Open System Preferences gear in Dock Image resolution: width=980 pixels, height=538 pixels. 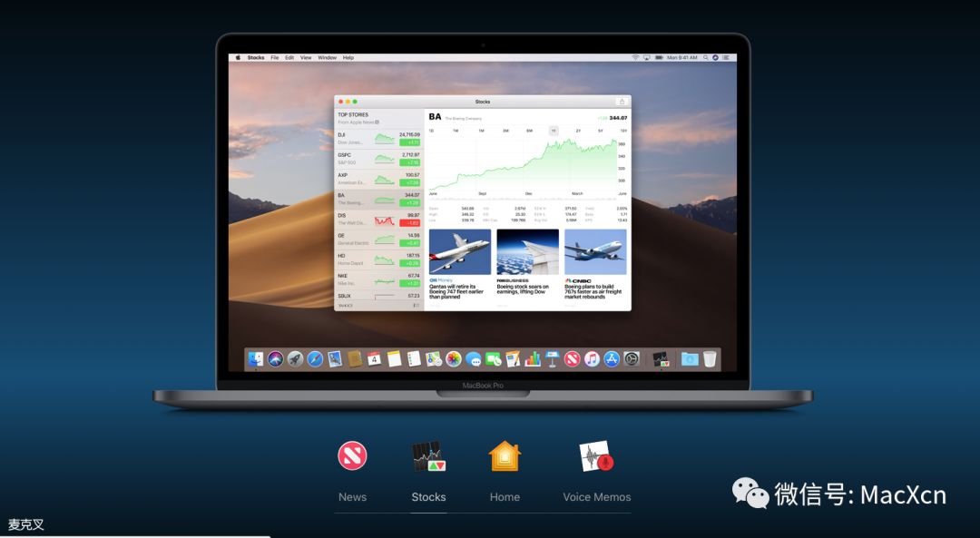click(632, 358)
